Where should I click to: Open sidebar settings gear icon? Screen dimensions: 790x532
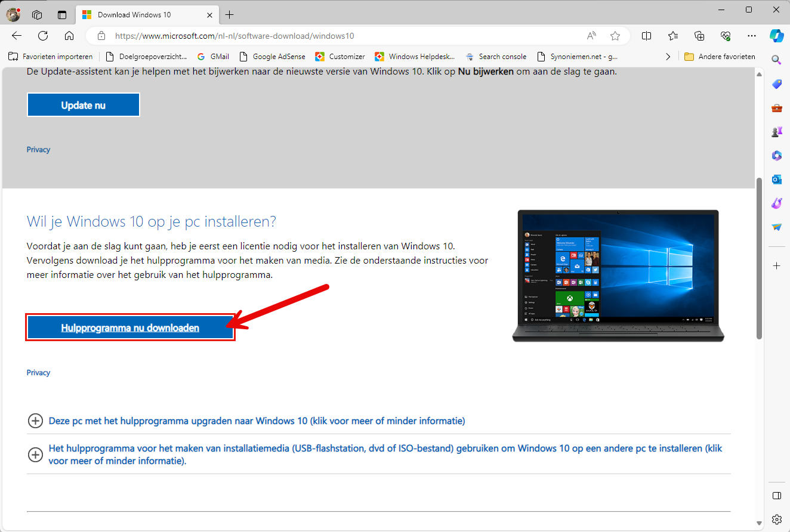coord(776,519)
